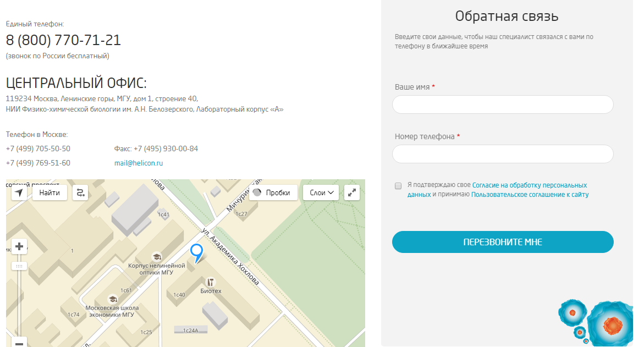Click the phone +7 (499) 769-51-60
This screenshot has height=347, width=644.
[x=38, y=163]
